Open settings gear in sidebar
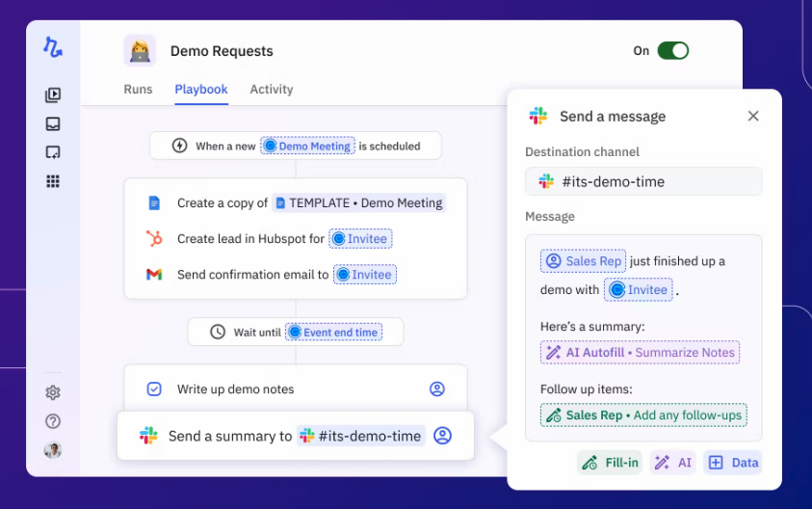The image size is (812, 509). pyautogui.click(x=53, y=392)
